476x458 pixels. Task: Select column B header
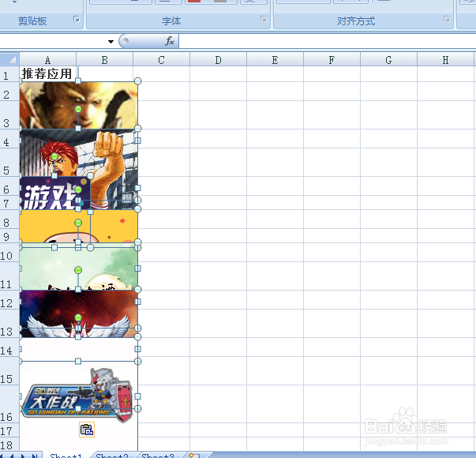tap(104, 60)
